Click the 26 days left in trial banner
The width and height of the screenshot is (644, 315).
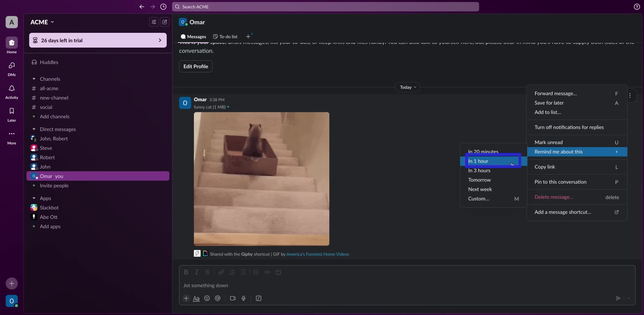[x=98, y=40]
